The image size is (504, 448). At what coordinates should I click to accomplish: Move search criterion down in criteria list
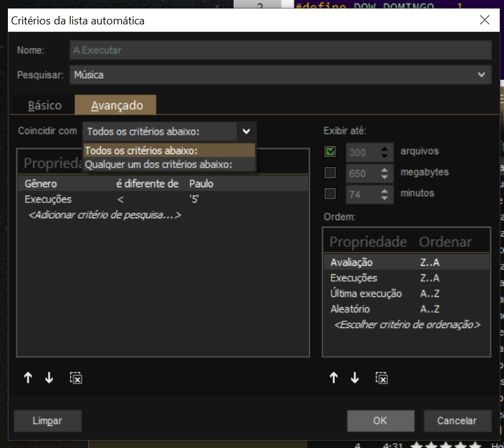[x=49, y=378]
